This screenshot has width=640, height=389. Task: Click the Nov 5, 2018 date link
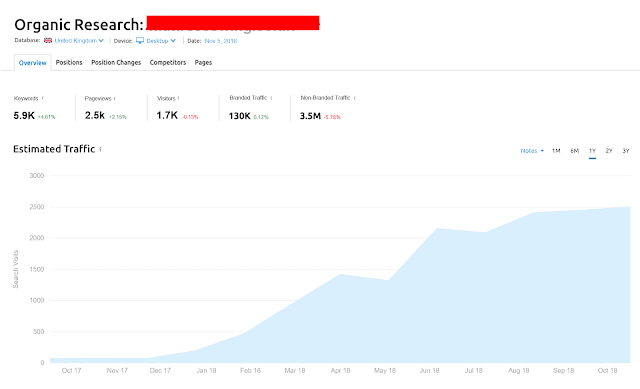point(221,41)
